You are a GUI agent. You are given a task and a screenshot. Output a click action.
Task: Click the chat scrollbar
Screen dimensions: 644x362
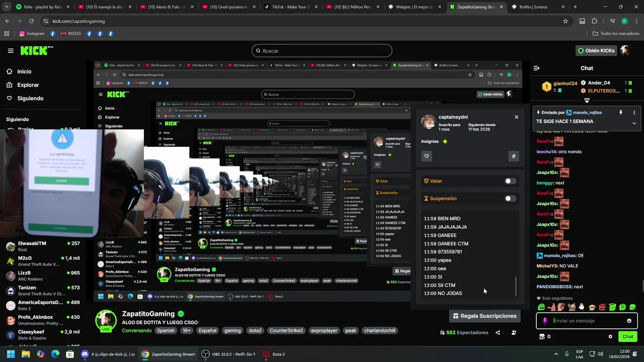click(x=642, y=286)
